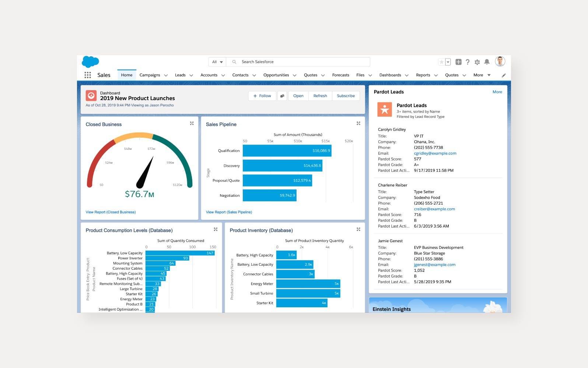Open View Report (Sales Pipeline) link
The image size is (588, 368).
(229, 212)
